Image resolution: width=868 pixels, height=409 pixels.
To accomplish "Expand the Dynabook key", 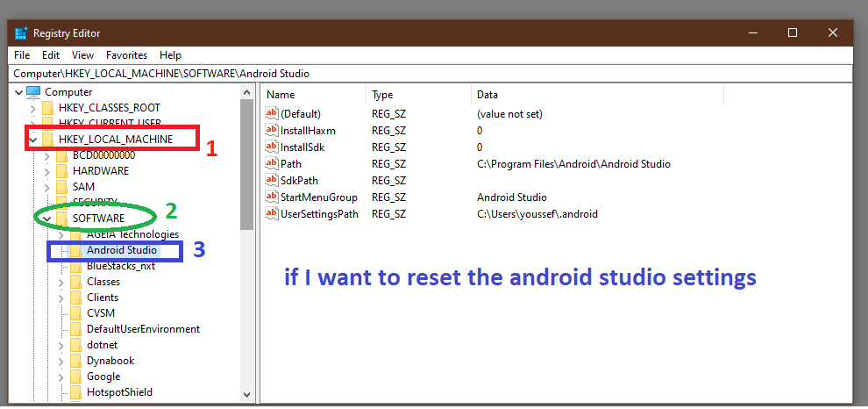I will pos(62,362).
